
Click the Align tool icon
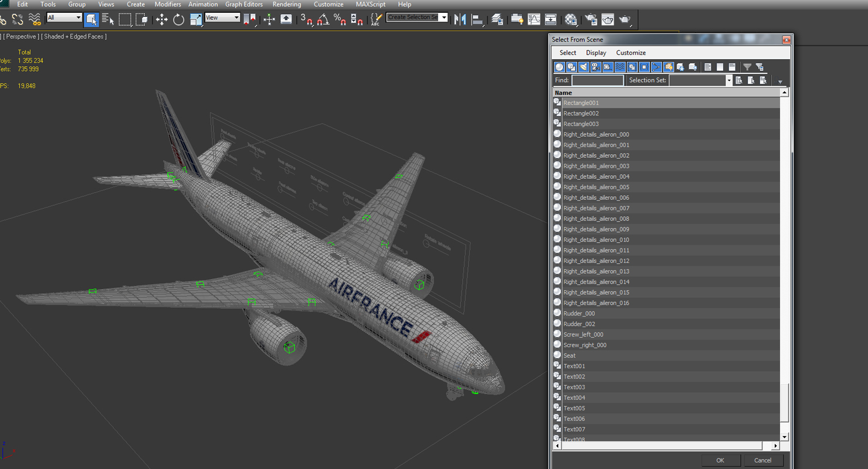[x=477, y=19]
